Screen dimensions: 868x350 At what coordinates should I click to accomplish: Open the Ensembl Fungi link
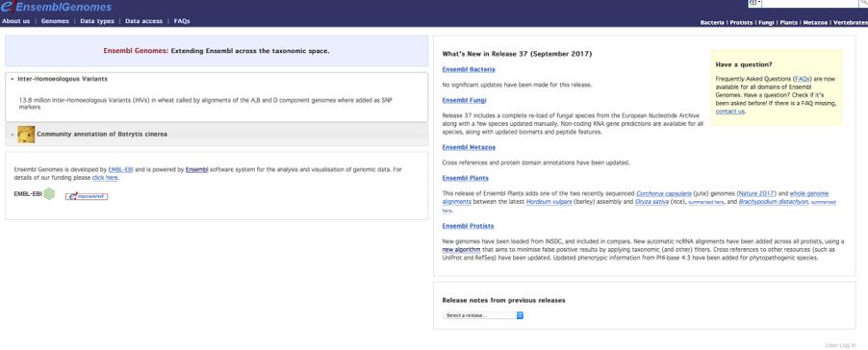464,100
